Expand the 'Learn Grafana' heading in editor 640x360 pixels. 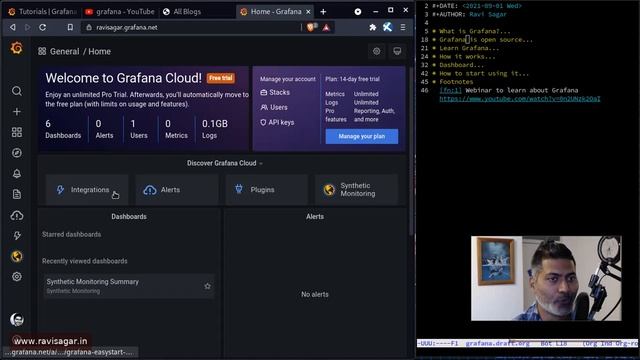coord(469,48)
